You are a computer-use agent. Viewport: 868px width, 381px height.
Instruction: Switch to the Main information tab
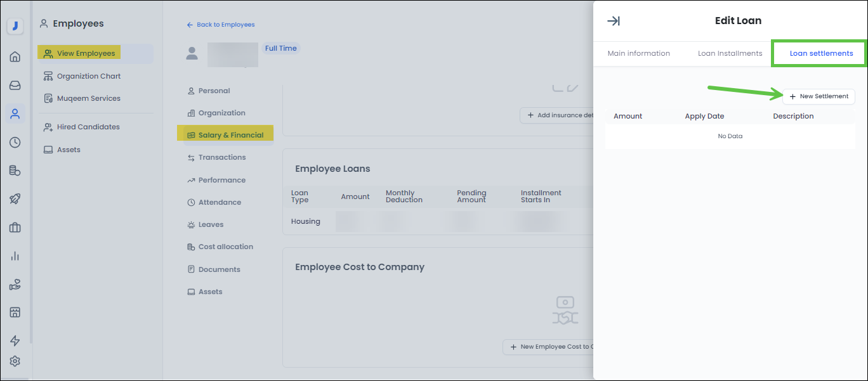pyautogui.click(x=638, y=53)
